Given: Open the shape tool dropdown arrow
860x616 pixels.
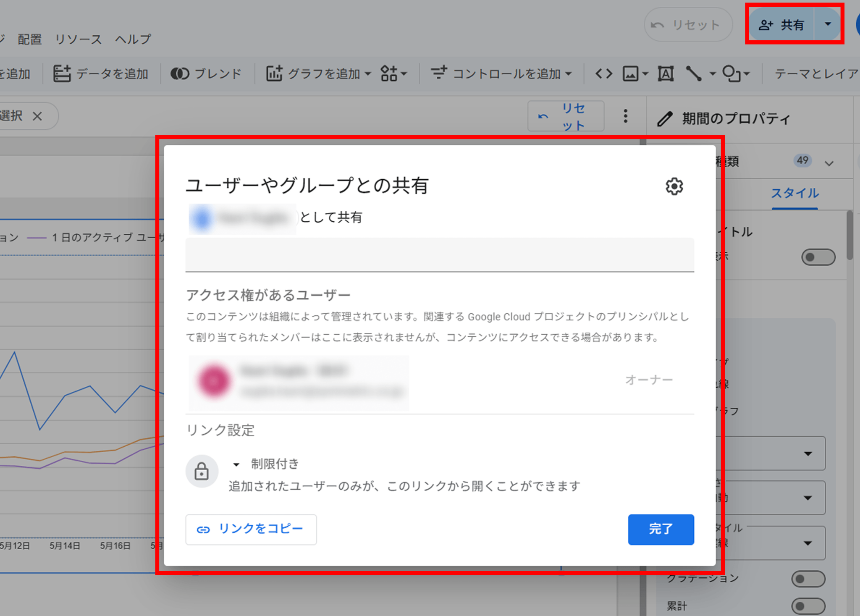Looking at the screenshot, I should point(747,74).
